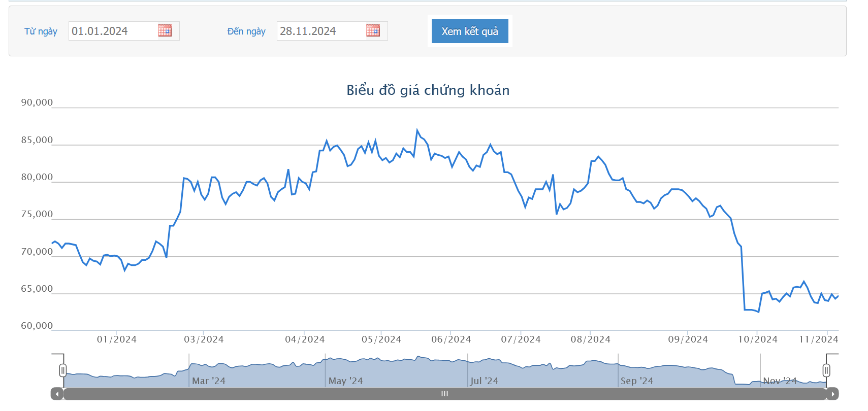Click the right range navigator handle
The image size is (868, 411).
pos(826,370)
